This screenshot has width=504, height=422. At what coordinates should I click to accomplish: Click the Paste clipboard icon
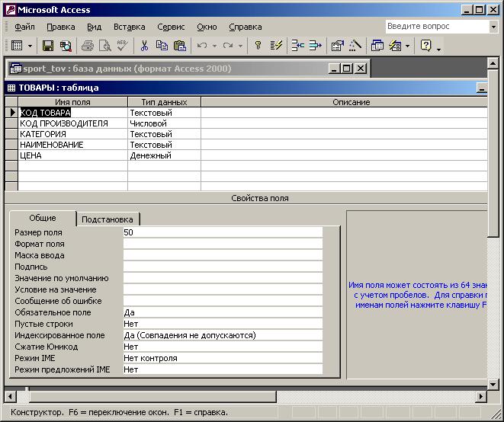180,46
